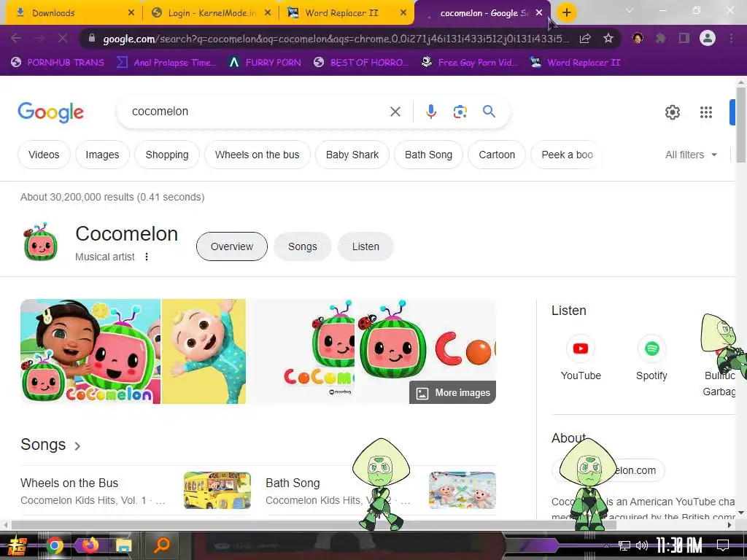Close the cocomelon Google Search tab
Viewport: 747px width, 560px height.
[539, 13]
